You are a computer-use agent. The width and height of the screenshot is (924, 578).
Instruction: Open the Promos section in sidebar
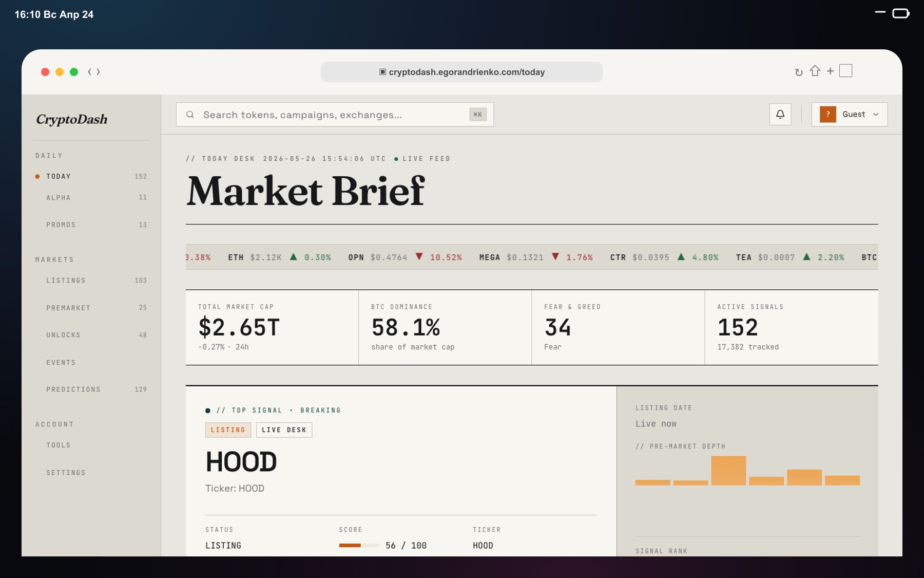tap(91, 225)
